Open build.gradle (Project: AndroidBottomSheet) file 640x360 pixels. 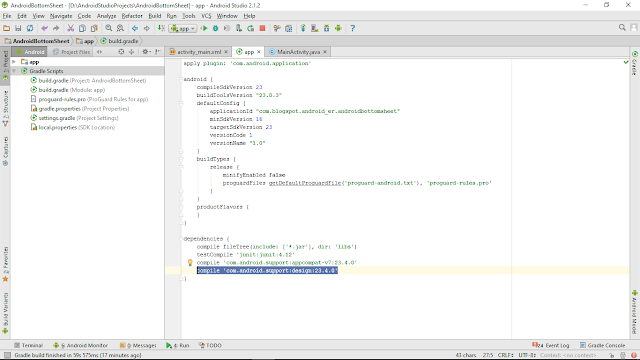[88, 80]
